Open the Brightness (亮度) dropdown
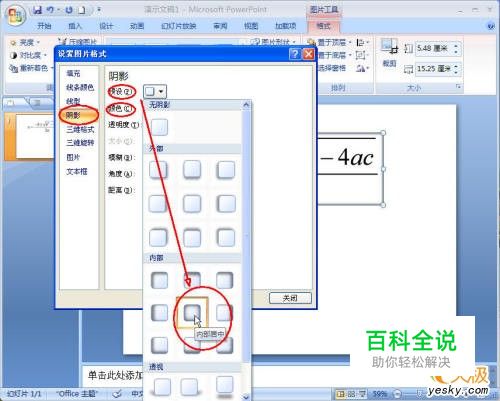This screenshot has width=500, height=401. 26,42
